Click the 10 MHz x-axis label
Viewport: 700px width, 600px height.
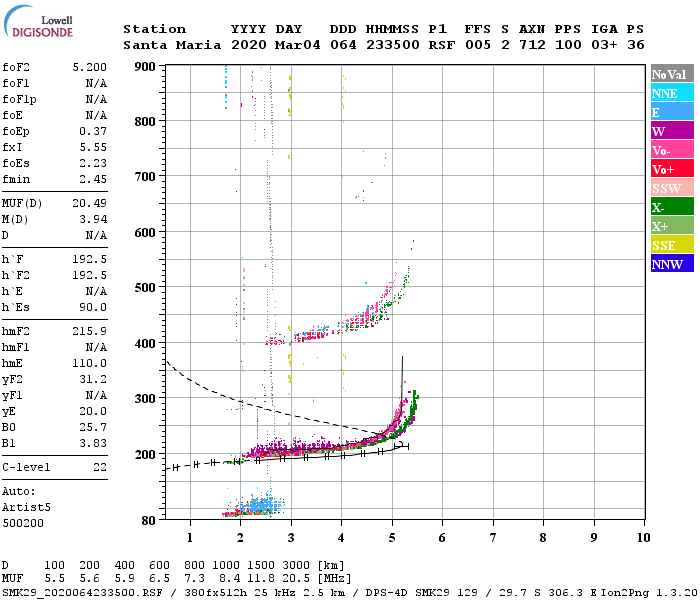click(643, 538)
